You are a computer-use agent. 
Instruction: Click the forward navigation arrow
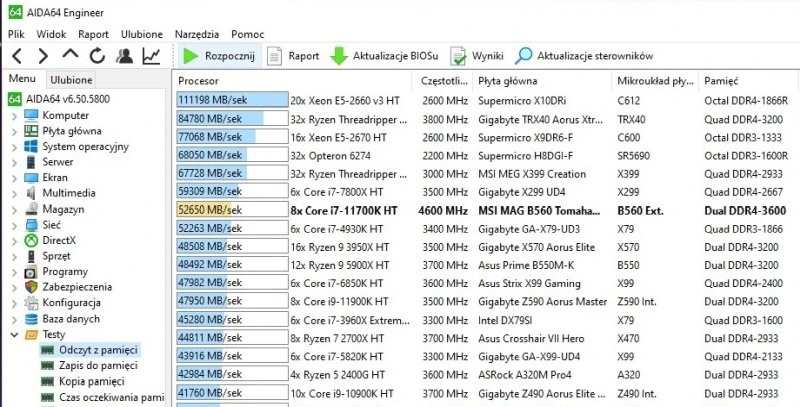click(x=43, y=56)
